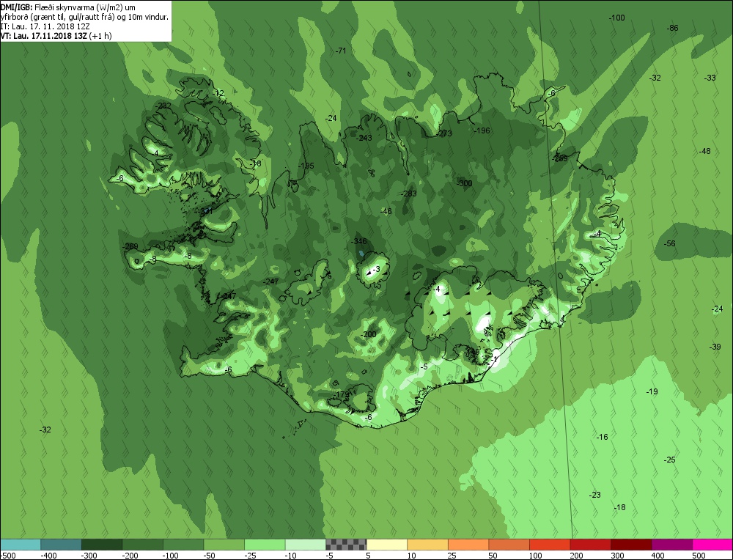The width and height of the screenshot is (733, 560).
Task: Click the -243 flux value on the map
Action: [x=364, y=138]
